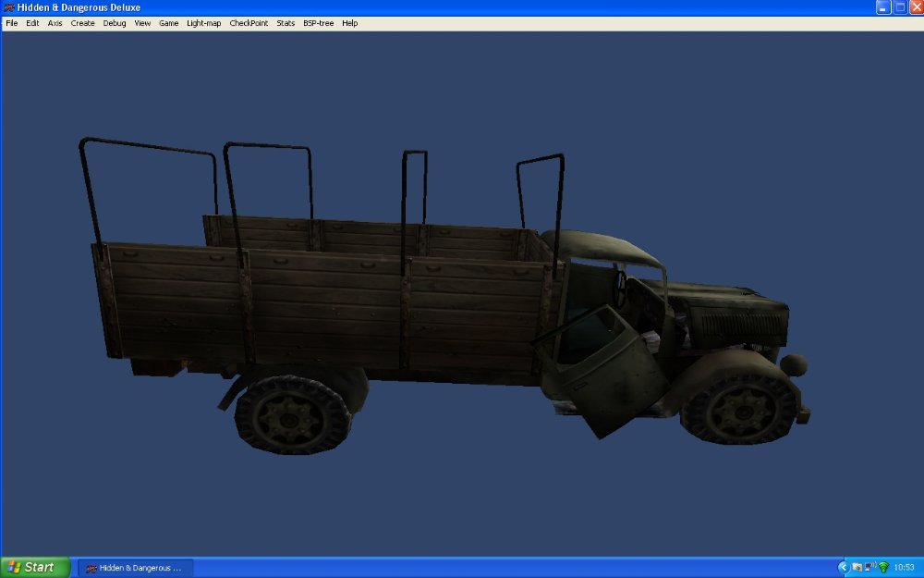Open the Edit menu
This screenshot has width=924, height=578.
tap(32, 23)
